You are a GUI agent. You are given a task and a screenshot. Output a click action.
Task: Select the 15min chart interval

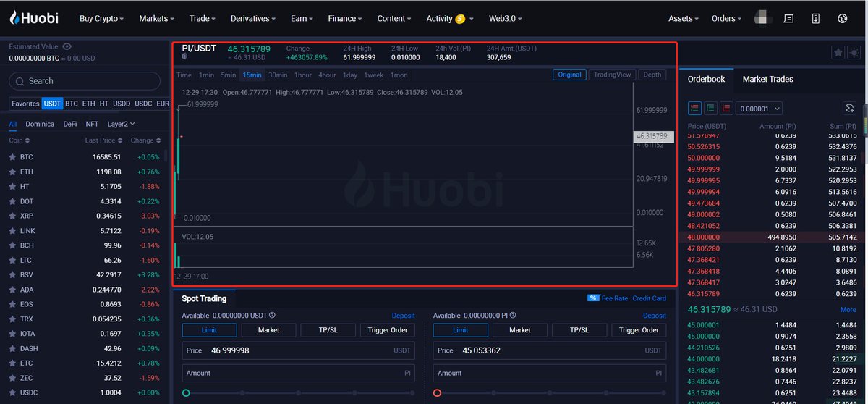tap(252, 75)
